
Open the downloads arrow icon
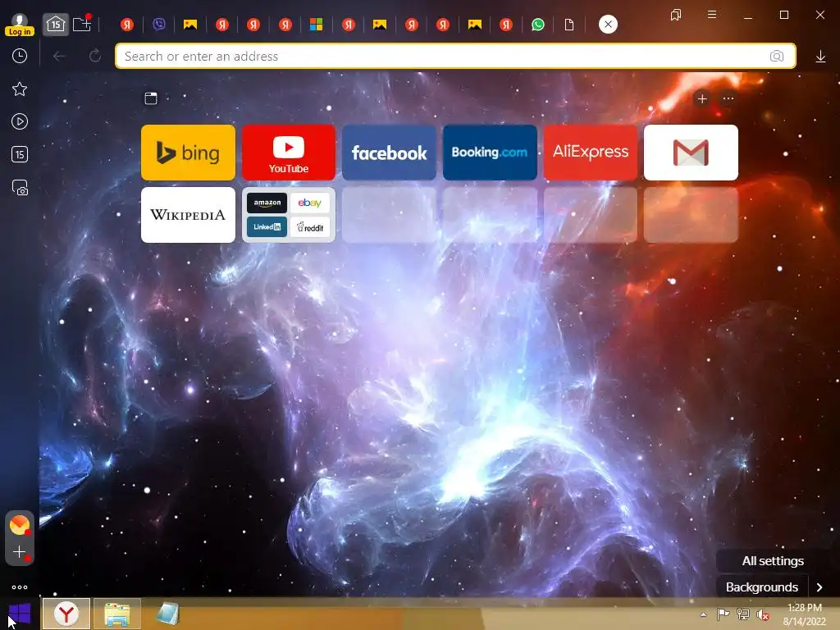tap(820, 57)
